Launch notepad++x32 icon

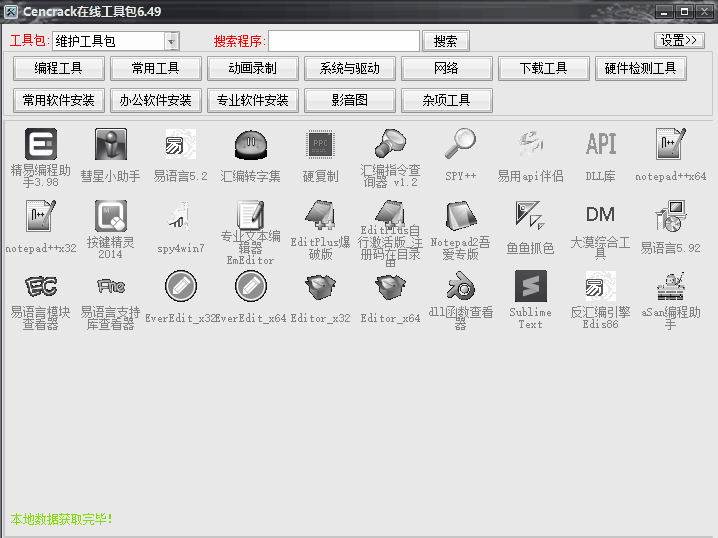tap(41, 216)
